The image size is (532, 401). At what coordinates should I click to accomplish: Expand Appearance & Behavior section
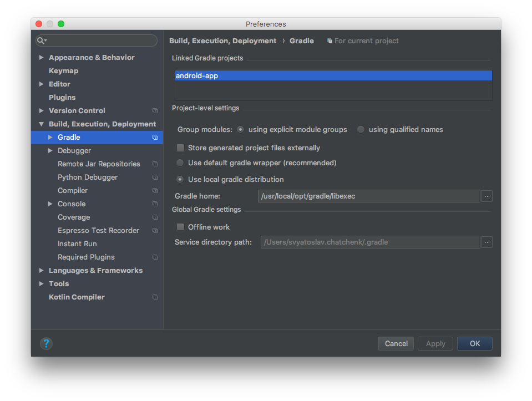pyautogui.click(x=41, y=57)
